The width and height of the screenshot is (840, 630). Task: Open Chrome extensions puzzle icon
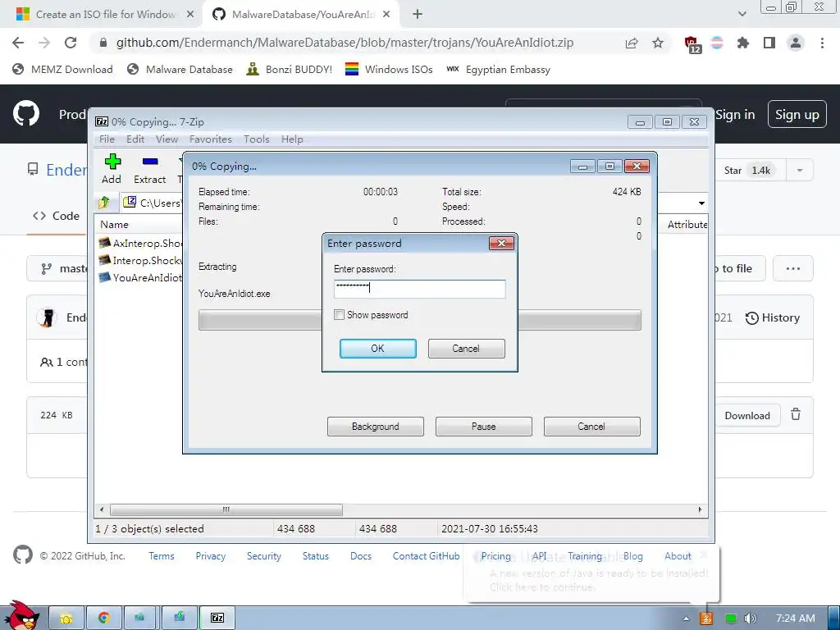(x=743, y=43)
